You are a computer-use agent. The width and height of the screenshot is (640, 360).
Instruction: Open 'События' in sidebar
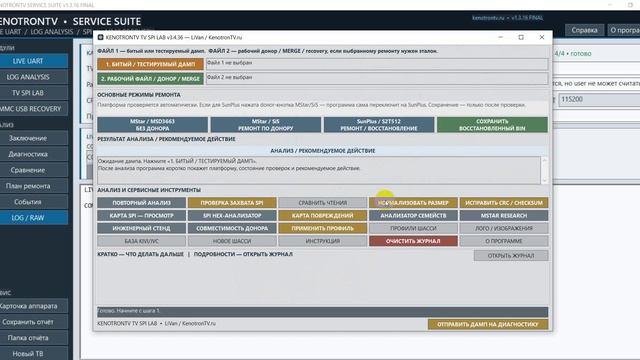click(33, 202)
